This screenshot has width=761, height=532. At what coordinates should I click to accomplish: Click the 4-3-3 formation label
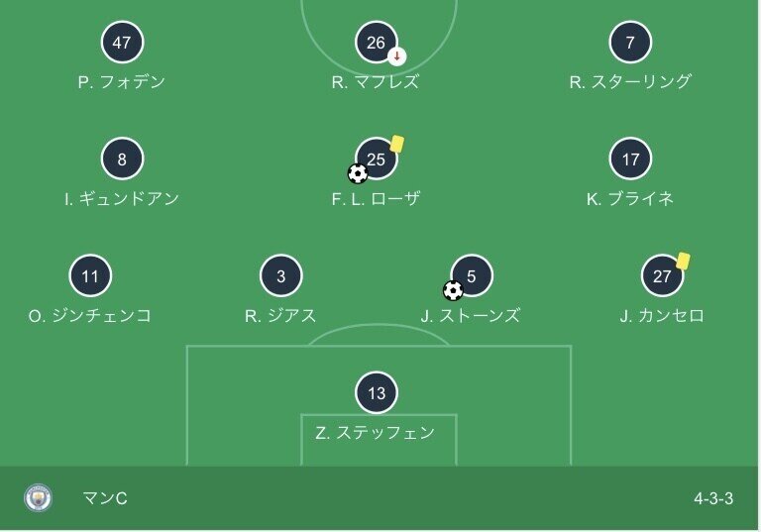[713, 498]
